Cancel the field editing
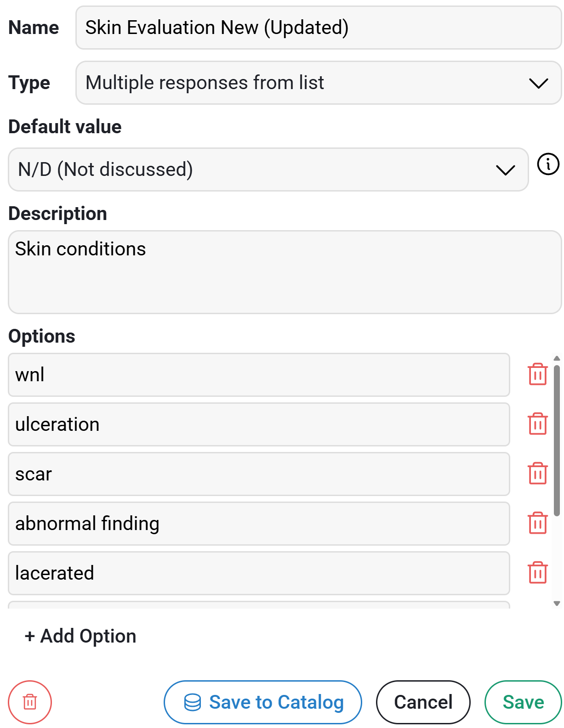This screenshot has width=564, height=728. [423, 702]
